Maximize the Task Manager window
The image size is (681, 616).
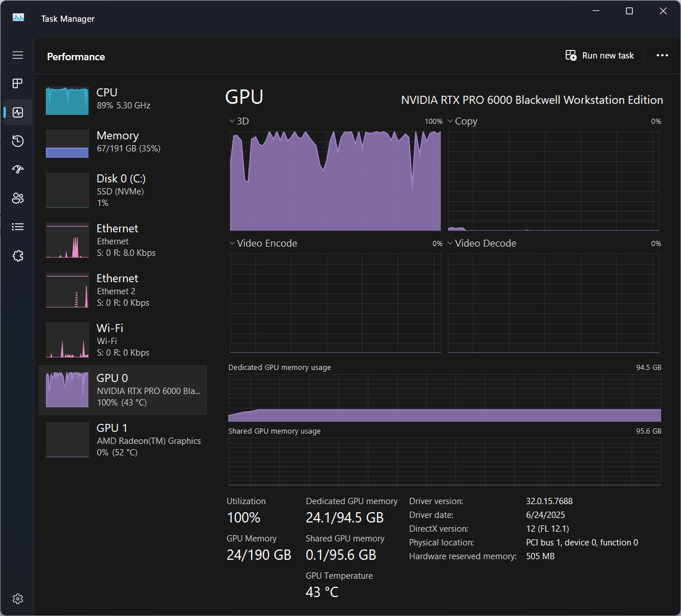[x=629, y=11]
